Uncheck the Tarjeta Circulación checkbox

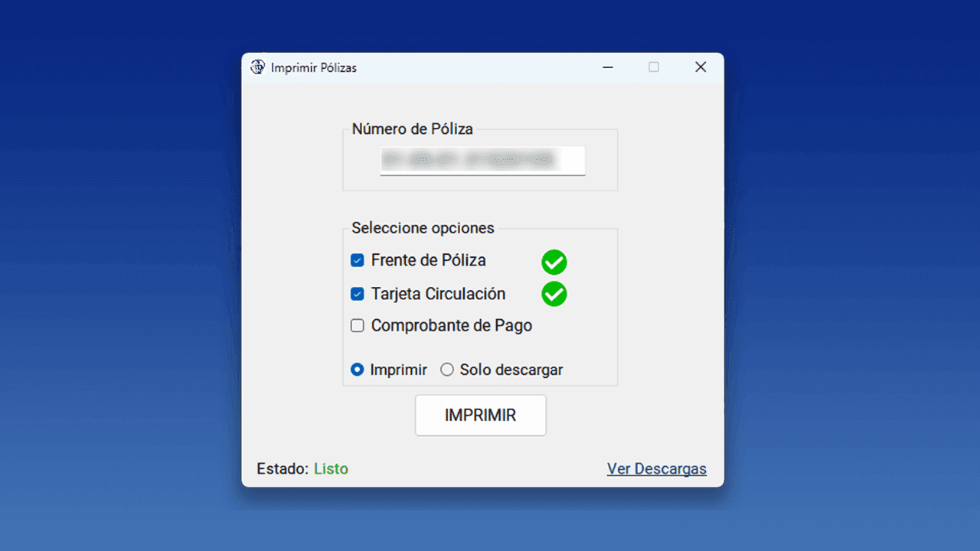(357, 294)
